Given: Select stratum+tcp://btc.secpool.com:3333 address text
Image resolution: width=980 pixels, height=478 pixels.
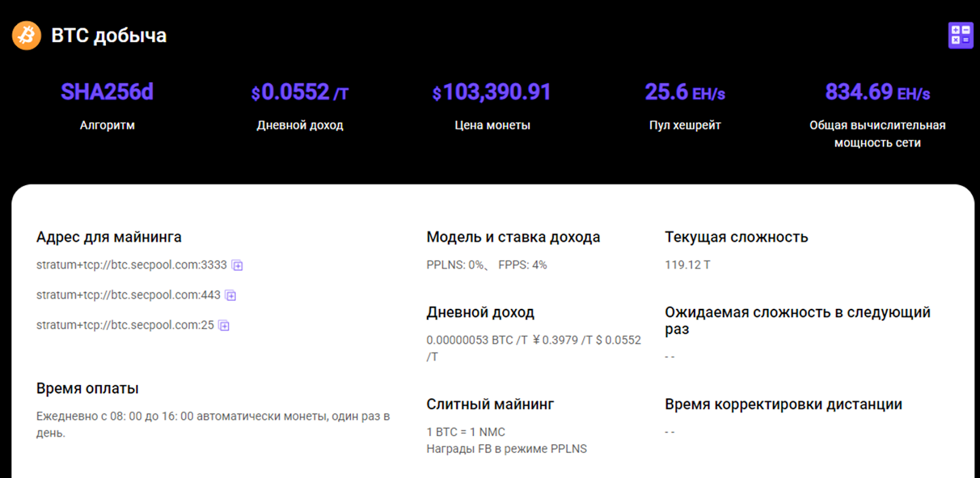Looking at the screenshot, I should (131, 265).
